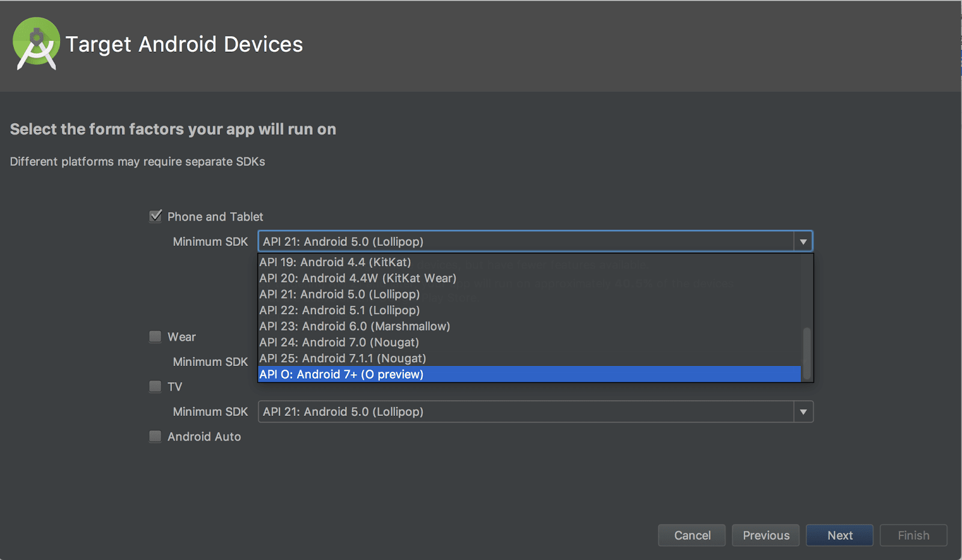Click the SDK list scrollbar thumb
962x560 pixels.
[x=807, y=353]
